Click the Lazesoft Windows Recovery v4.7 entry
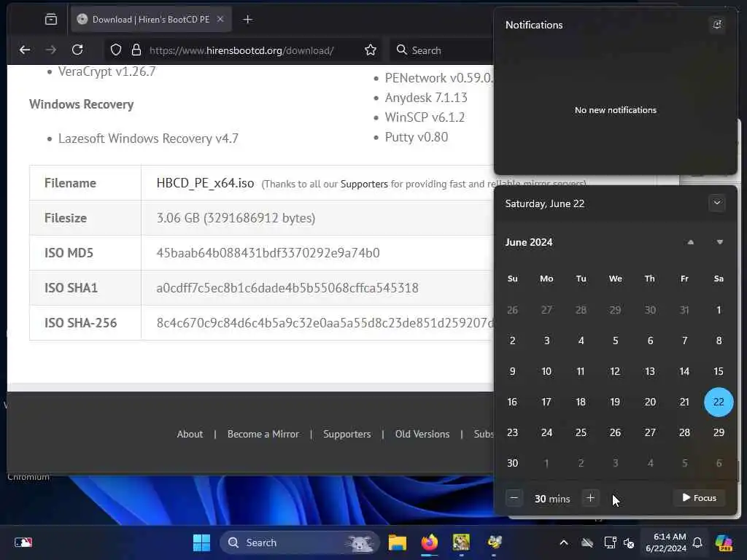Viewport: 747px width, 560px height. (x=148, y=139)
